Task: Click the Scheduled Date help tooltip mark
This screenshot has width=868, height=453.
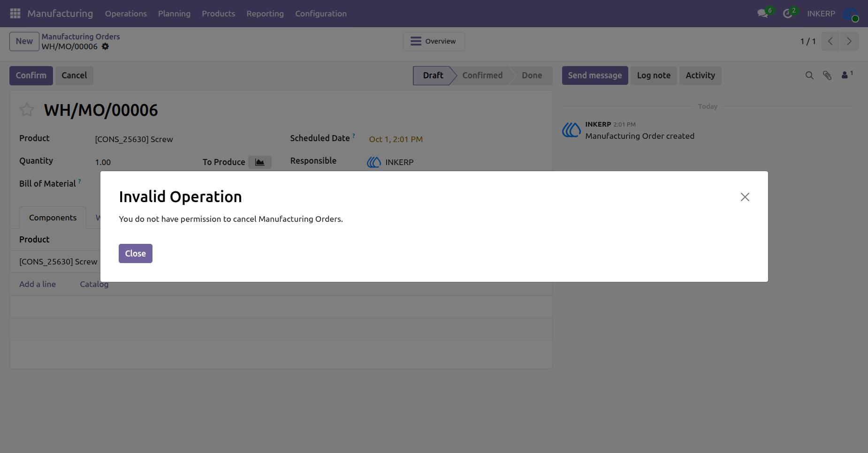Action: [x=354, y=136]
